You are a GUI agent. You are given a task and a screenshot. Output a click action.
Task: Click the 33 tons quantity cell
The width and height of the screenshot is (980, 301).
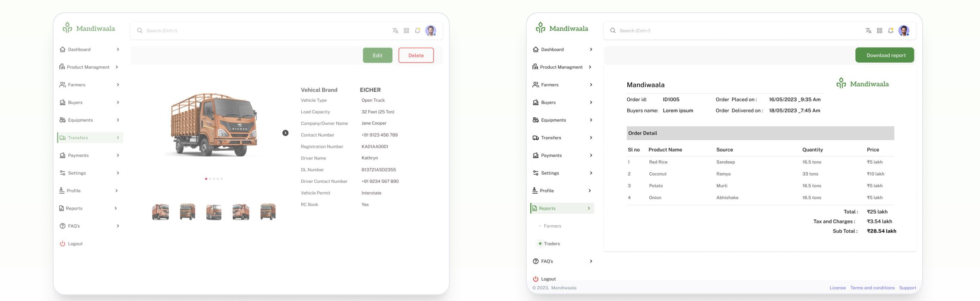[x=810, y=174]
